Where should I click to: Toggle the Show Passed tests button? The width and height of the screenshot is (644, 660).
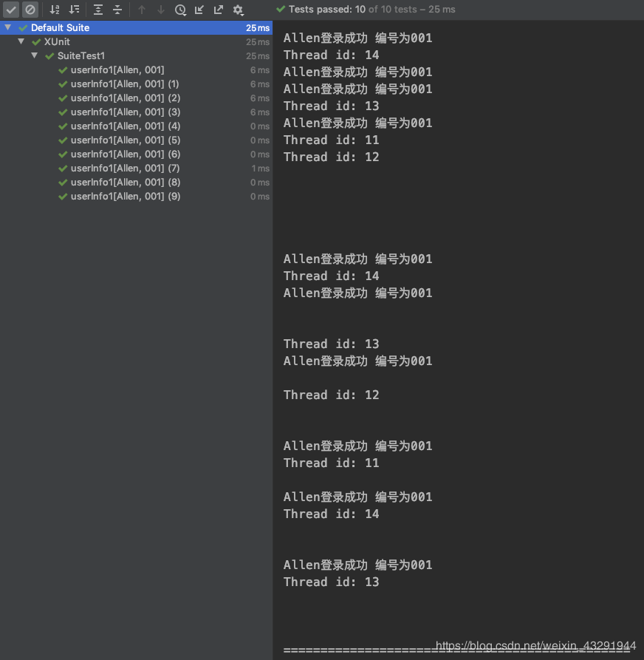point(11,10)
